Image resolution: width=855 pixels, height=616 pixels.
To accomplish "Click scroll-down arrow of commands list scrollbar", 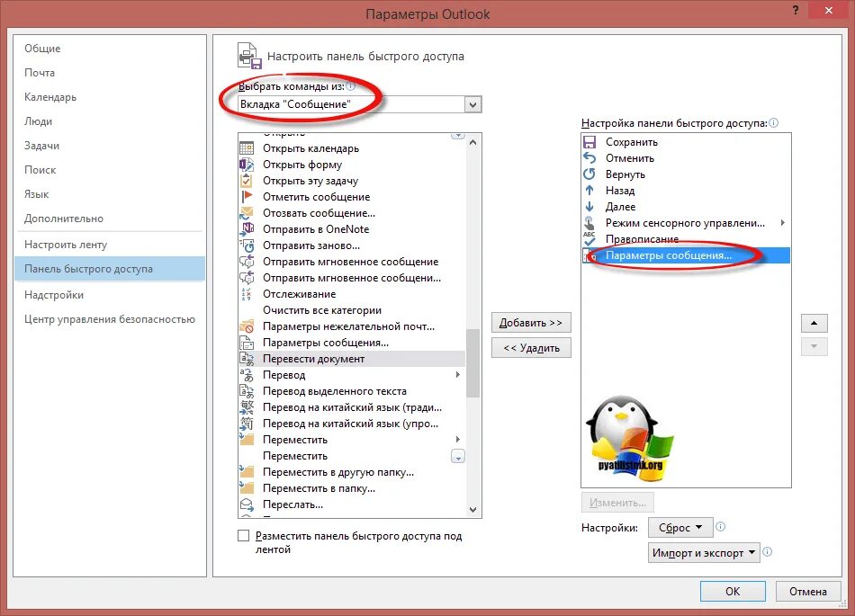I will click(x=472, y=510).
